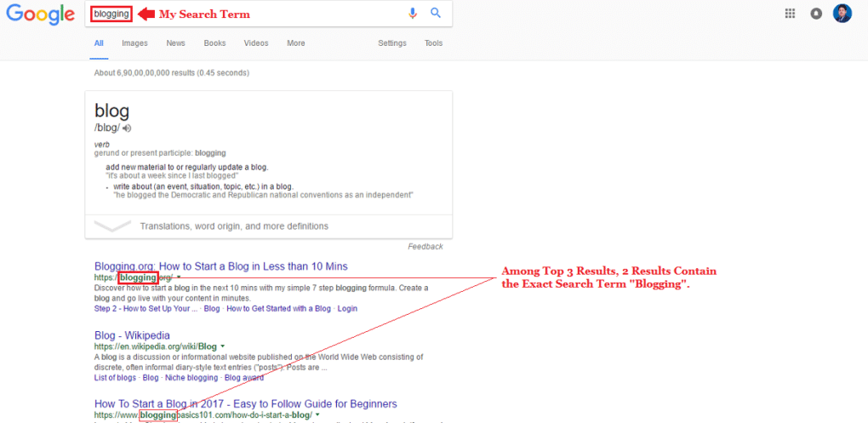868x423 pixels.
Task: Open the Step 2 - How to Set Up Your sitelink
Action: tap(146, 308)
